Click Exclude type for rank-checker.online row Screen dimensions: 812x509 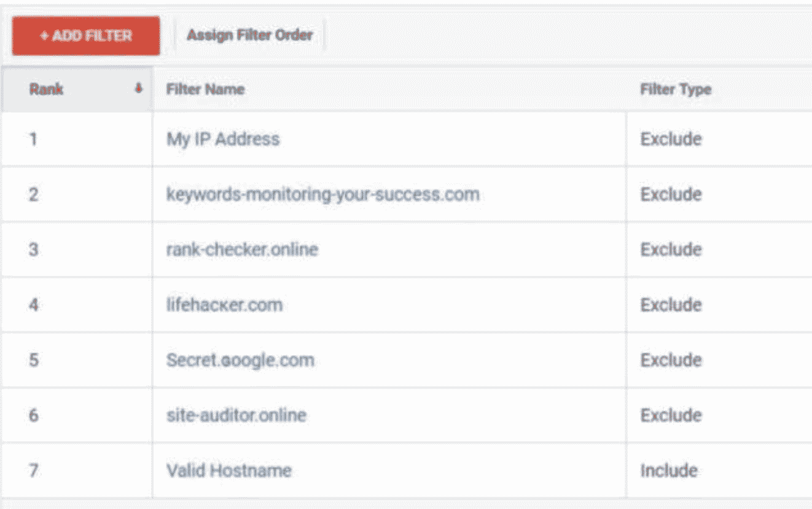click(x=671, y=250)
